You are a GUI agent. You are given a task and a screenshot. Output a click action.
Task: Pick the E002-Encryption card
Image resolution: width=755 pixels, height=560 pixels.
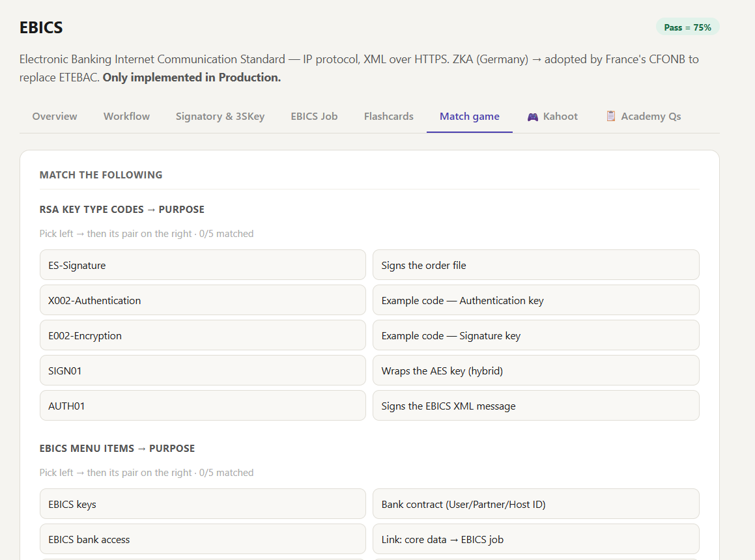[x=203, y=335]
